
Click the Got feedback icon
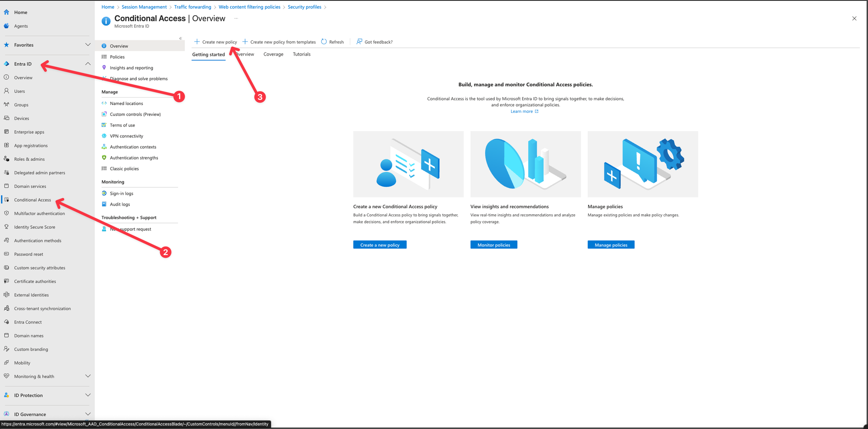coord(359,42)
